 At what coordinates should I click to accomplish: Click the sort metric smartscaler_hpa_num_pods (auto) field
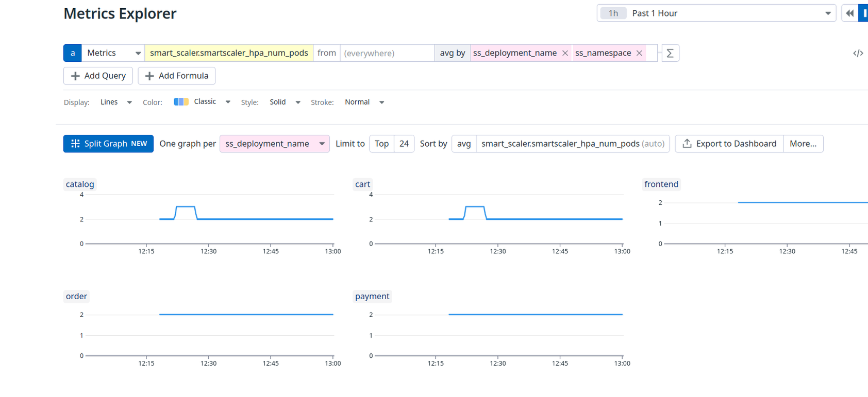tap(573, 144)
